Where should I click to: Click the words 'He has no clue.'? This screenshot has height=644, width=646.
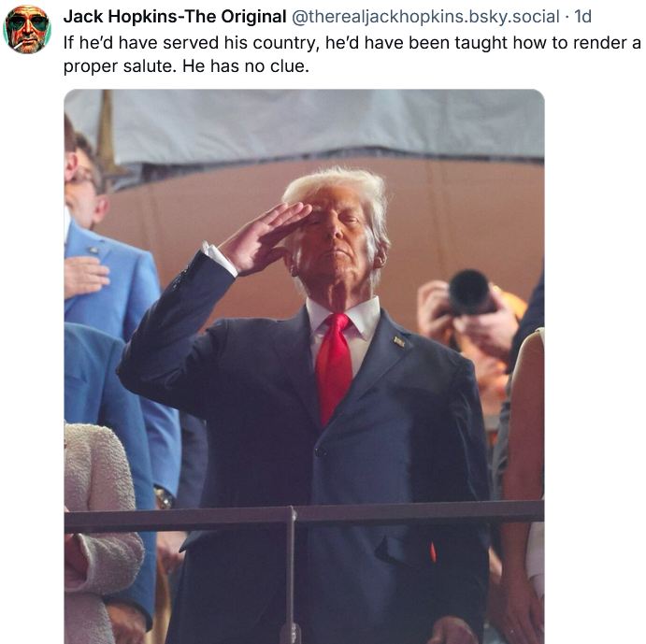pyautogui.click(x=246, y=66)
